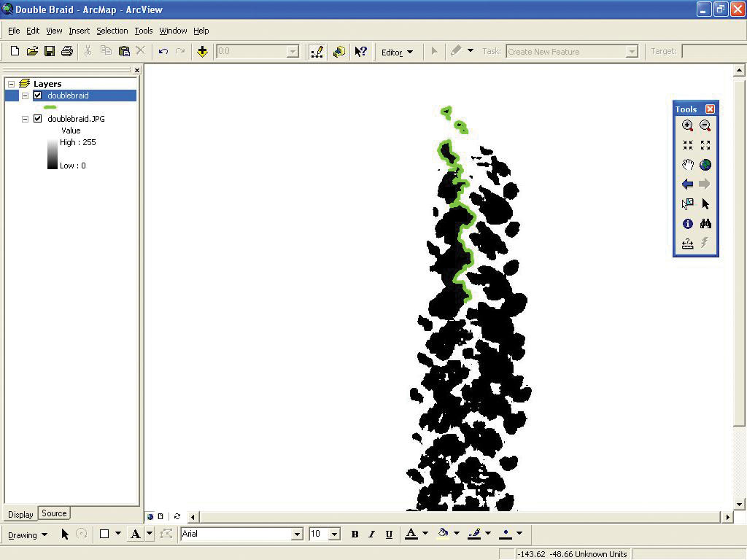Click the Add Data yellow plus icon
The height and width of the screenshot is (560, 747).
[x=203, y=51]
